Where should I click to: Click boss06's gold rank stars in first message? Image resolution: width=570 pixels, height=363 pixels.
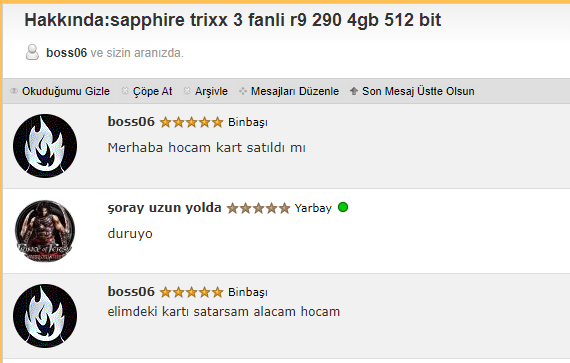(x=191, y=122)
